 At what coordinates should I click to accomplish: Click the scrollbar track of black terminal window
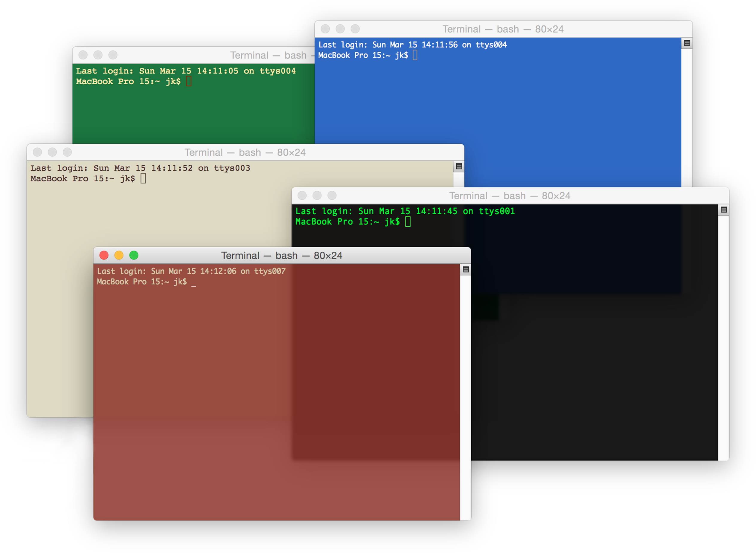723,338
